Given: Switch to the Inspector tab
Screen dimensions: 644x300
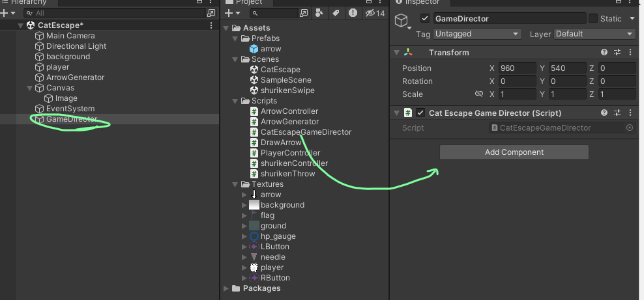Looking at the screenshot, I should (x=419, y=2).
